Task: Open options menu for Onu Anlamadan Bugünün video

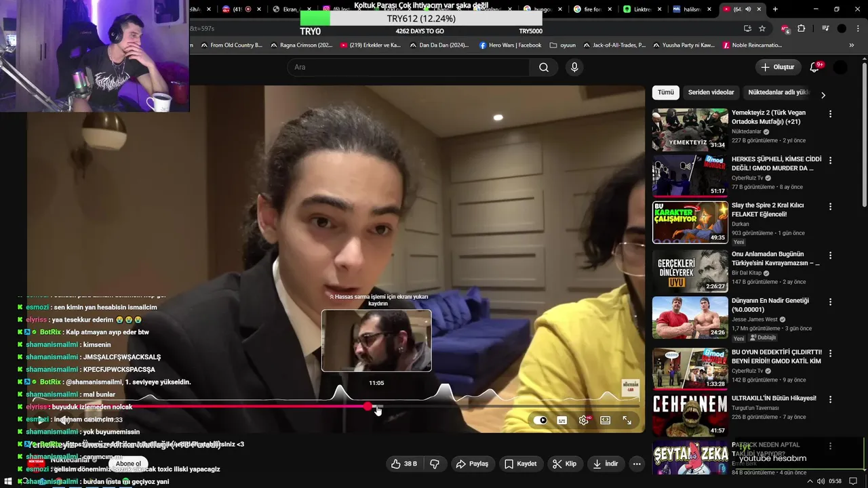Action: pyautogui.click(x=830, y=256)
